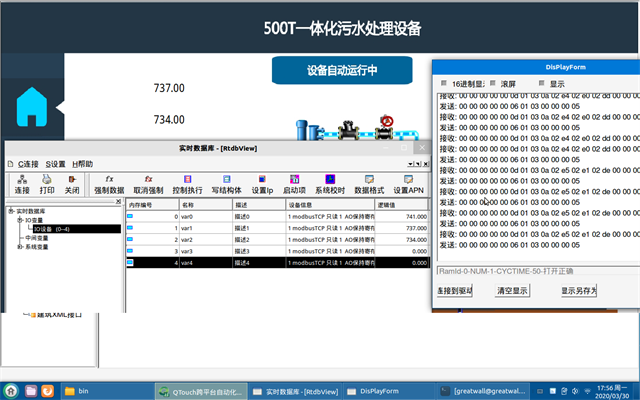Click the 清空显示 button
This screenshot has width=640, height=400.
[512, 291]
